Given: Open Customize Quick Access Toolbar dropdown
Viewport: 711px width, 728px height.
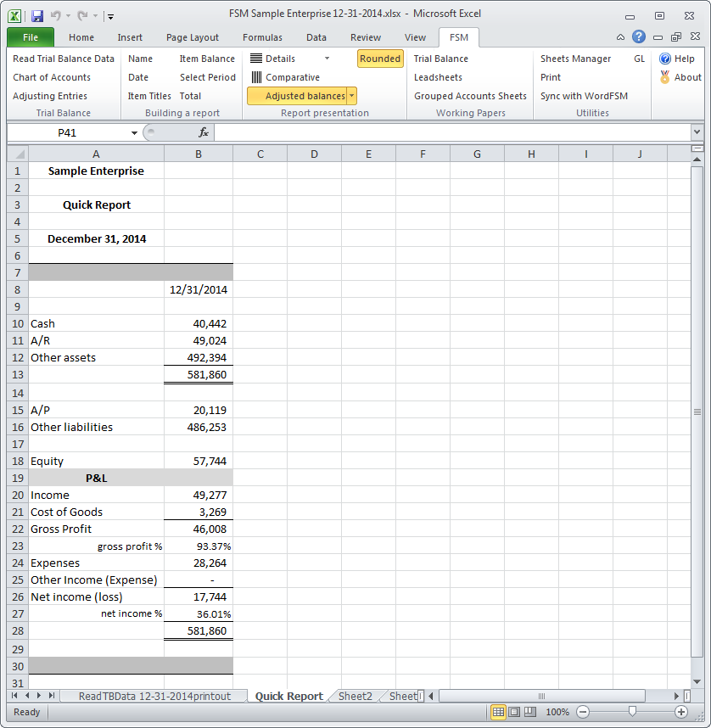Looking at the screenshot, I should (111, 15).
